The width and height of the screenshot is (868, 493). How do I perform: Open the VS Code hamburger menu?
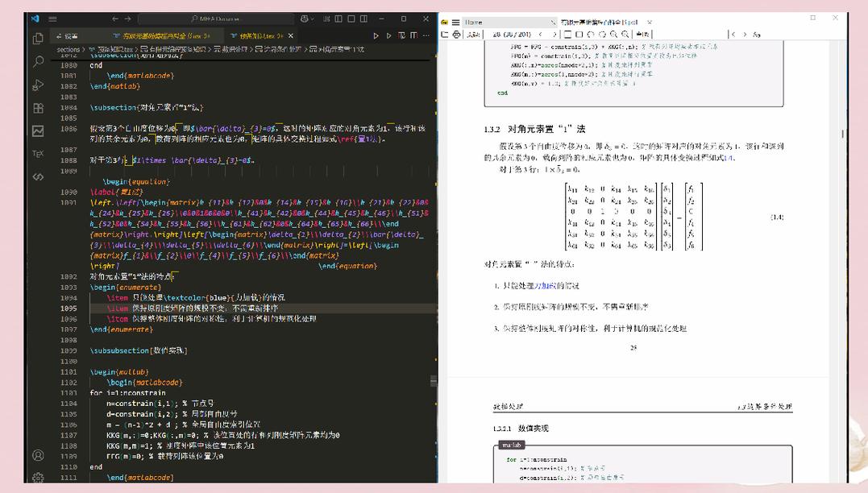point(52,19)
